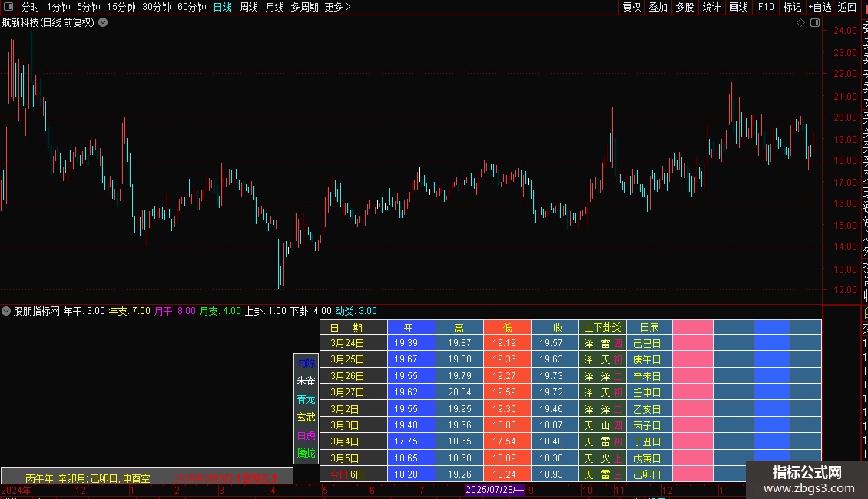Viewport: 868px width, 499px height.
Task: Click the 玄武 label
Action: click(x=306, y=417)
